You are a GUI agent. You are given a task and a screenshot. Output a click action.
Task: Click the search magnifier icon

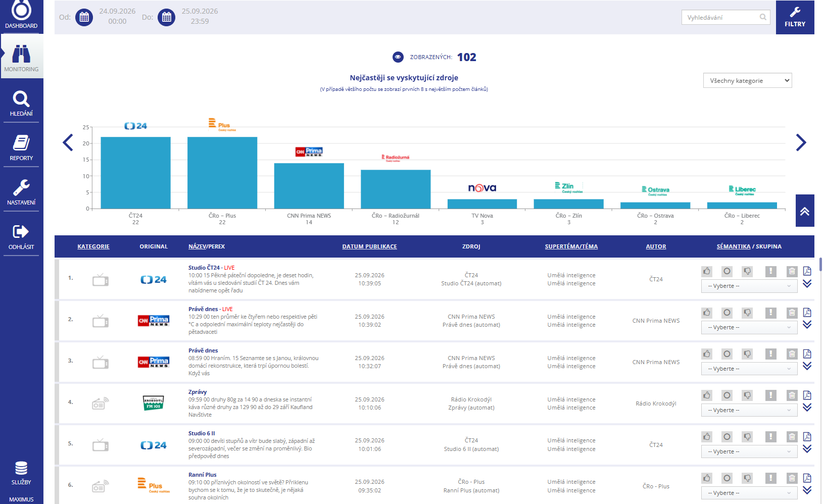(x=763, y=17)
